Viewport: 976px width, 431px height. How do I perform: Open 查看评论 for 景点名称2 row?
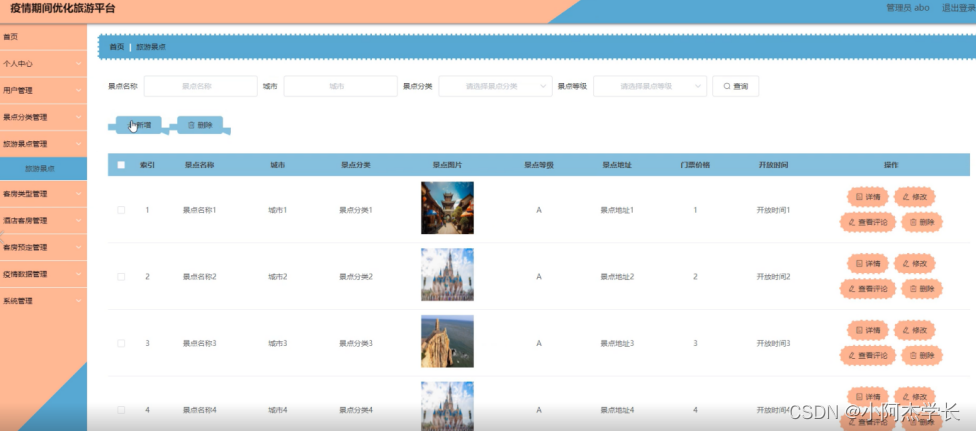tap(868, 288)
